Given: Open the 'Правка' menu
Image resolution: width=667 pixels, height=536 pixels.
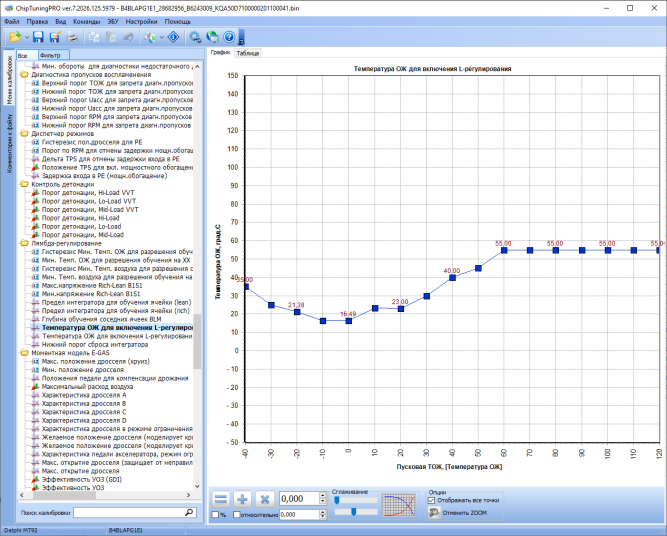Looking at the screenshot, I should pyautogui.click(x=37, y=21).
